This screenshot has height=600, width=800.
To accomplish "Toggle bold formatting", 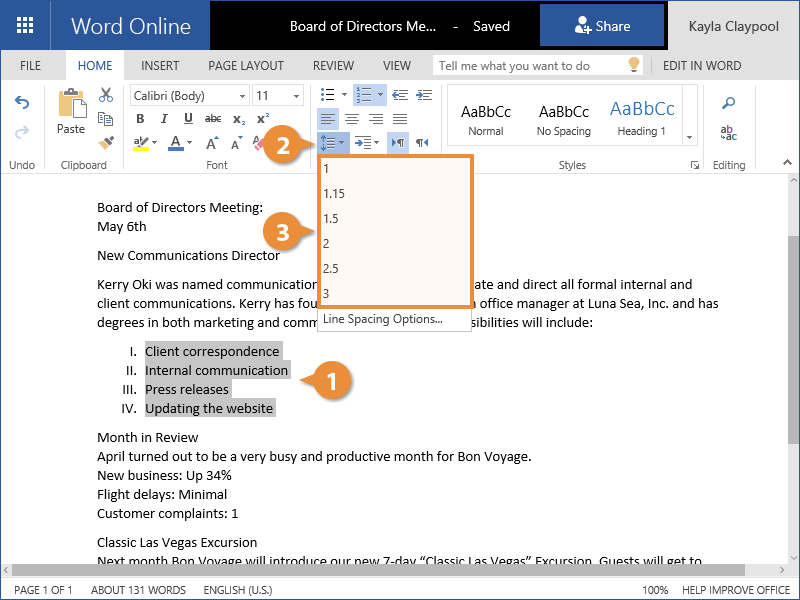I will click(x=140, y=119).
